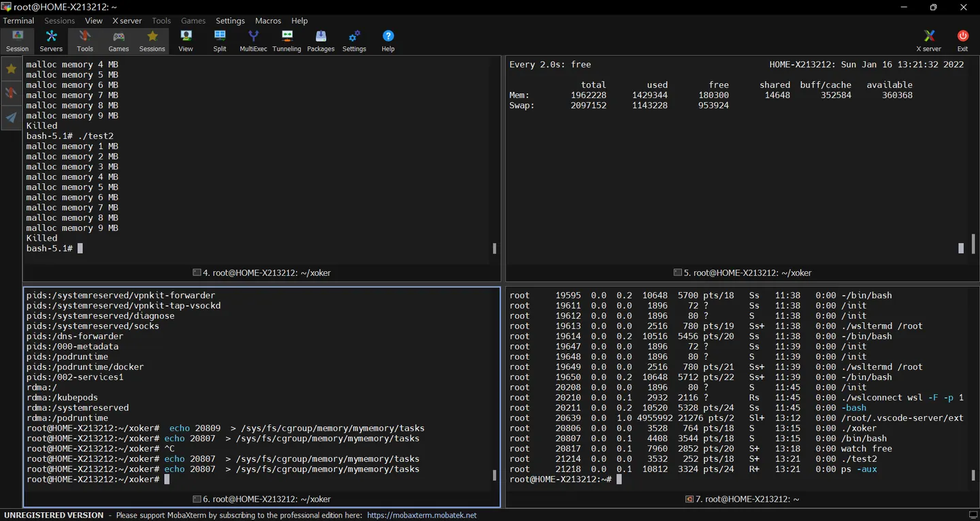The width and height of the screenshot is (980, 521).
Task: Open the Macros menu
Action: tap(268, 20)
